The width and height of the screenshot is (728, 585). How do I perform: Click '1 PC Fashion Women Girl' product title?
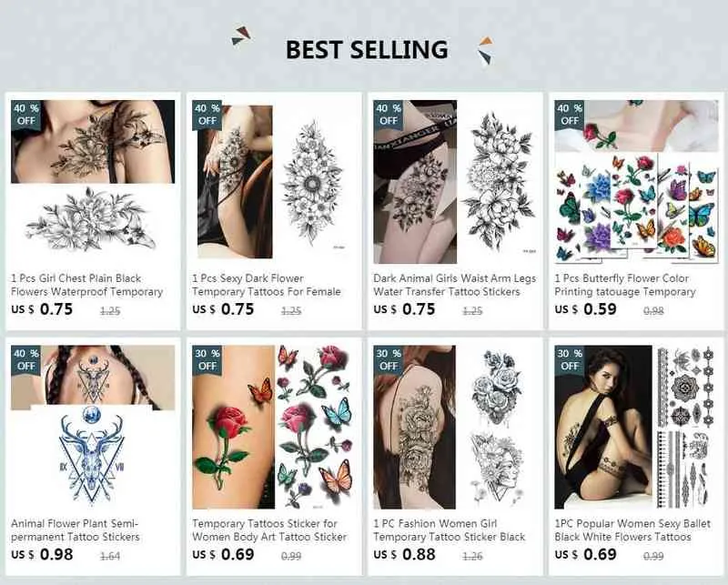tap(449, 530)
